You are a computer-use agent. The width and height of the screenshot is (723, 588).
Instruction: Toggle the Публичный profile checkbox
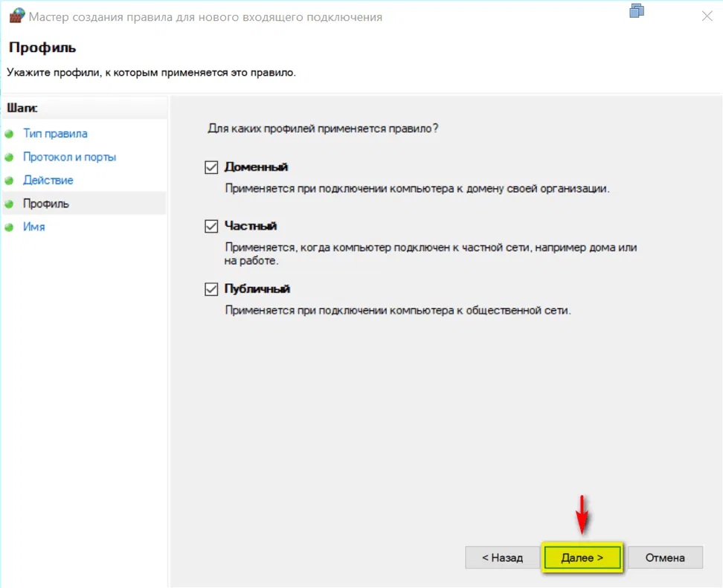coord(211,288)
